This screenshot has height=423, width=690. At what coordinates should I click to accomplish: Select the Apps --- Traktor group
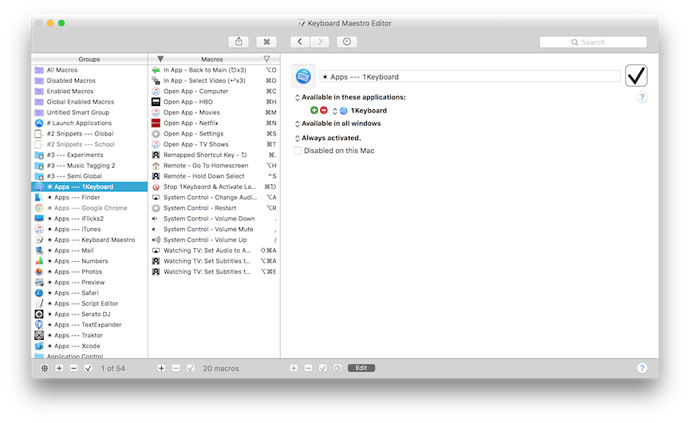89,335
